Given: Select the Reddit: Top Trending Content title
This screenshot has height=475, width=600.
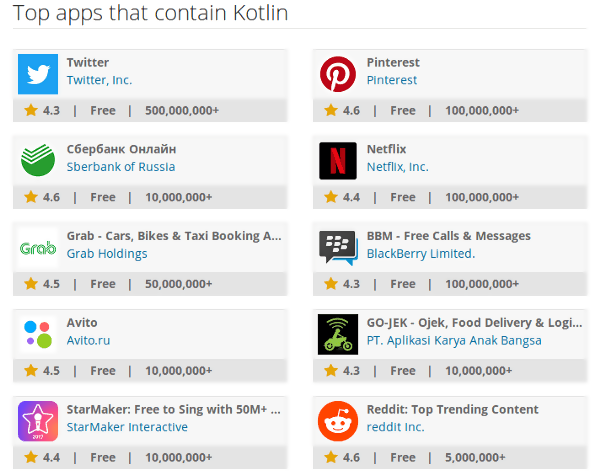Looking at the screenshot, I should (x=452, y=409).
